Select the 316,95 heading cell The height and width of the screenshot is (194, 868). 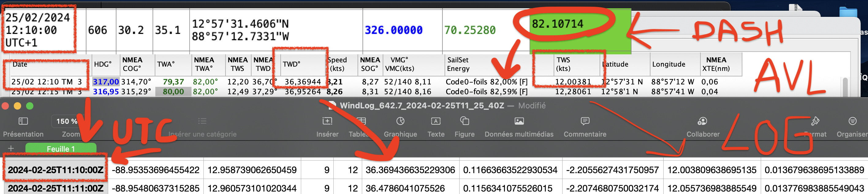click(x=106, y=91)
